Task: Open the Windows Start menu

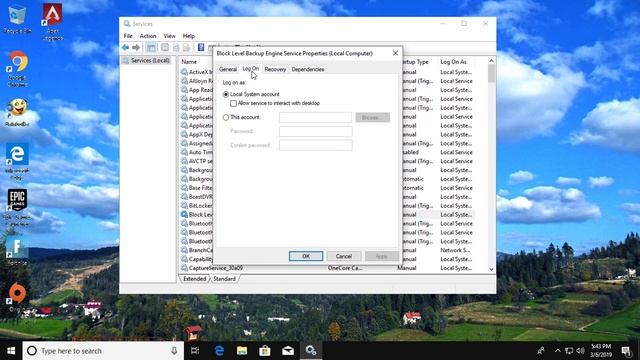Action: (11, 351)
